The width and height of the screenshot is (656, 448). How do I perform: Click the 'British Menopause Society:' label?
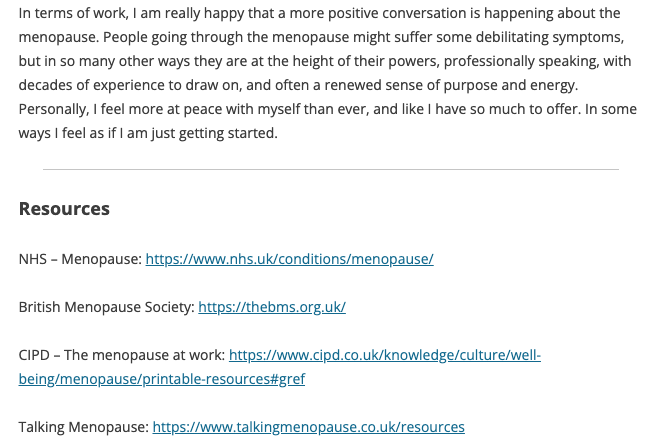click(x=106, y=307)
